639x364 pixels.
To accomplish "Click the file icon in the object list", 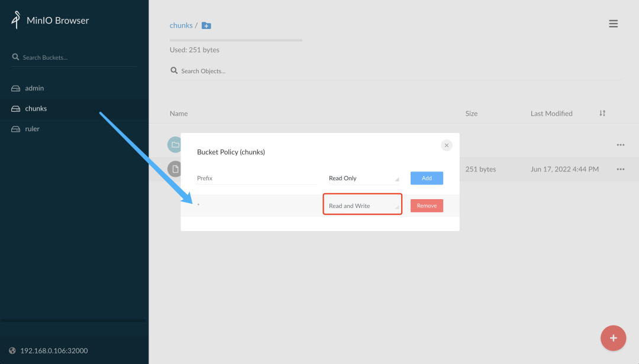I will click(x=175, y=169).
